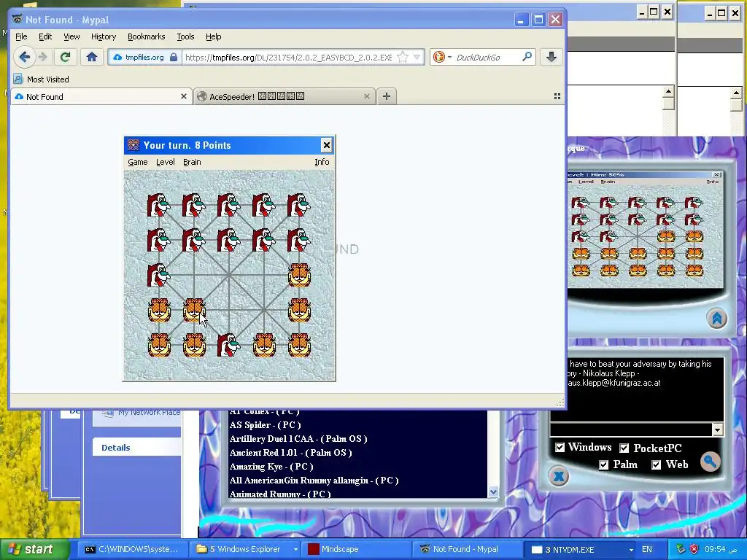Click the network tray icon
This screenshot has width=747, height=560.
(x=681, y=549)
